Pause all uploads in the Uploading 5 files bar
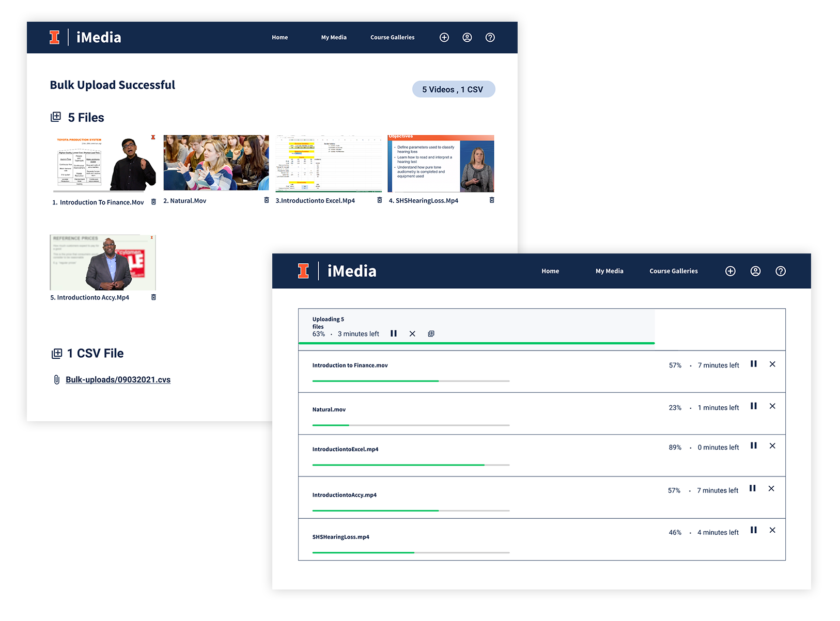Image resolution: width=840 pixels, height=621 pixels. coord(394,333)
